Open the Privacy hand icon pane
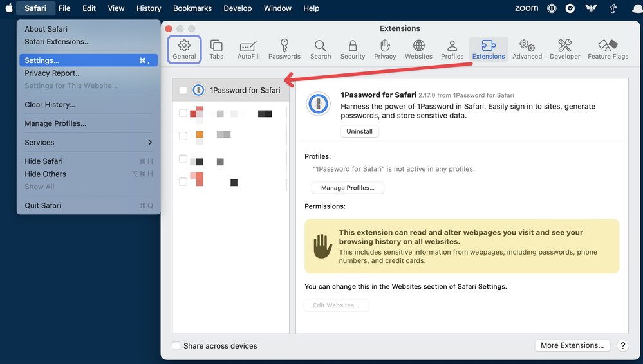 click(385, 49)
